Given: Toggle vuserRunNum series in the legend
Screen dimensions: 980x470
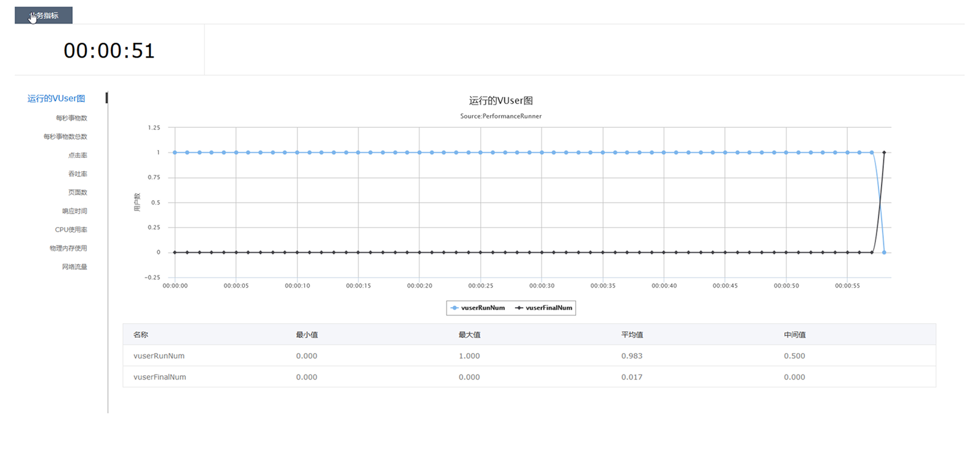Looking at the screenshot, I should click(478, 308).
